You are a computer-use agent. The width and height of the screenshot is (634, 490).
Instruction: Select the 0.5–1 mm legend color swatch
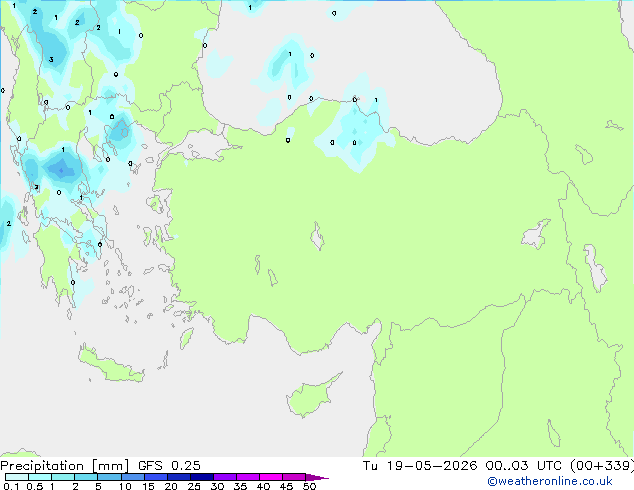[40, 477]
